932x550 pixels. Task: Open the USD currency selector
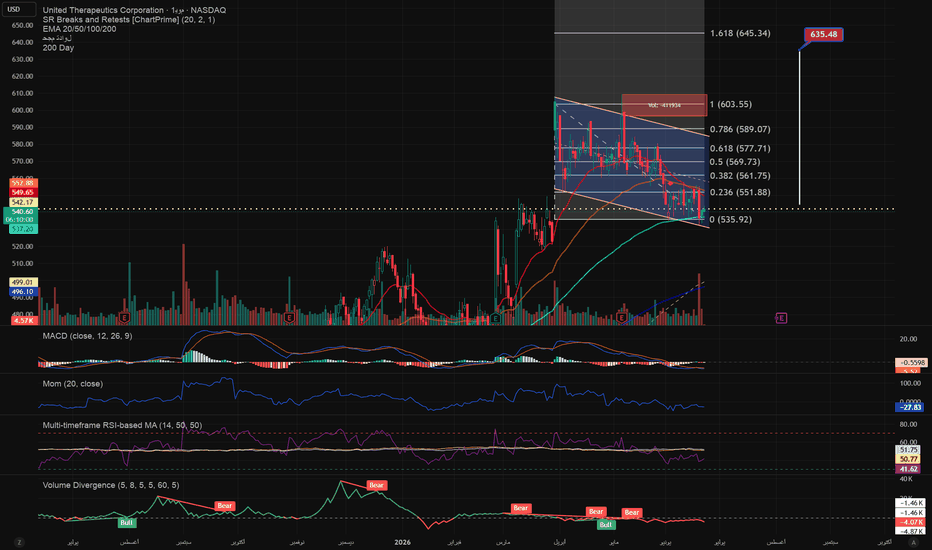[x=14, y=10]
